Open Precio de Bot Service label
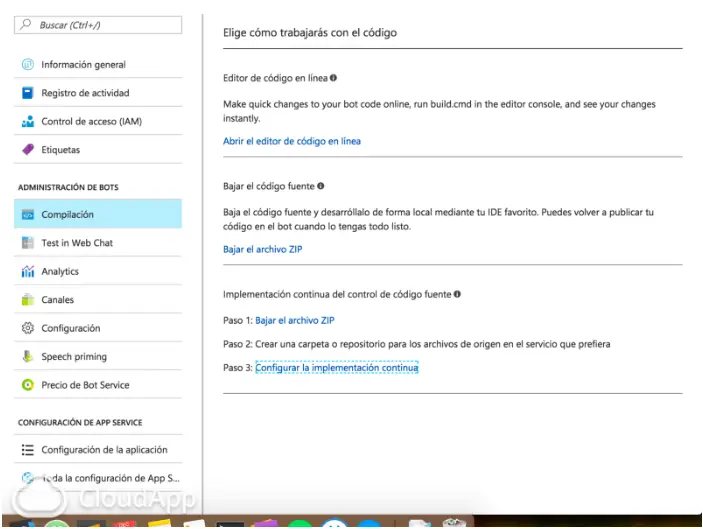The width and height of the screenshot is (703, 529). (x=85, y=385)
